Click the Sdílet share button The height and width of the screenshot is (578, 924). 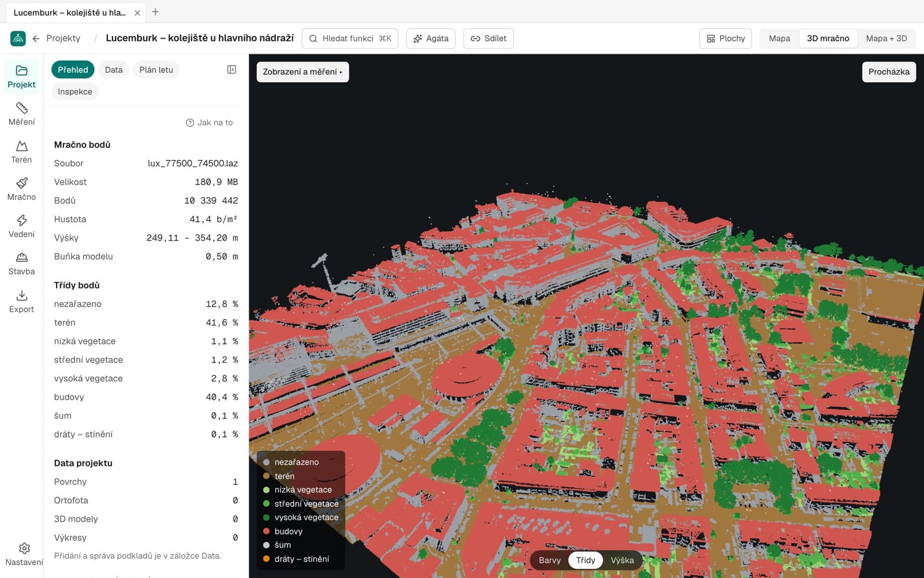point(489,38)
